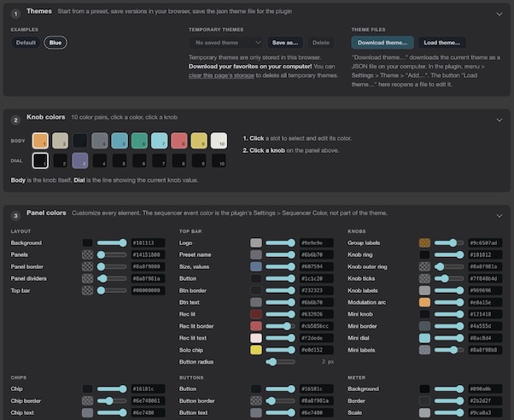Open the Meter Scale color swatch
514x420 pixels.
coord(424,413)
